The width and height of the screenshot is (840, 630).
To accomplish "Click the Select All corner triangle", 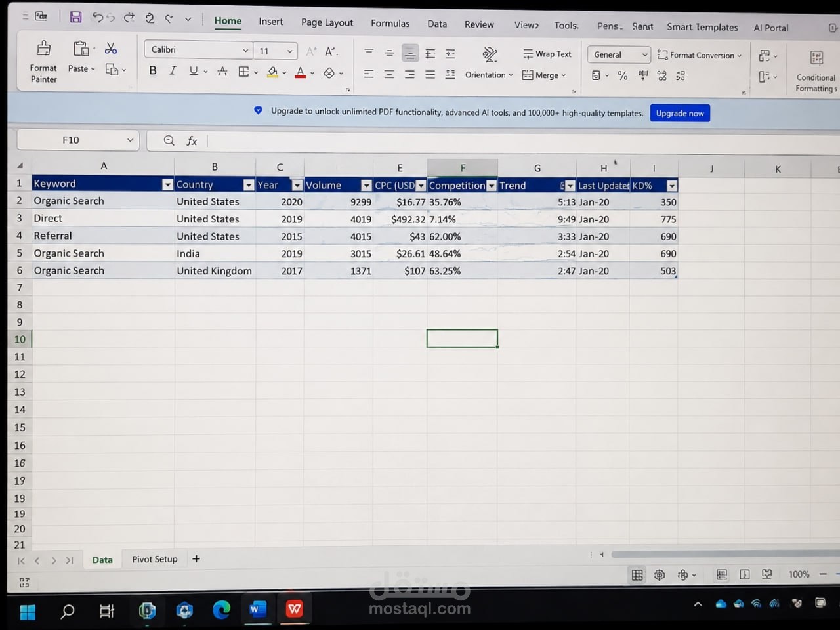I will (x=20, y=165).
